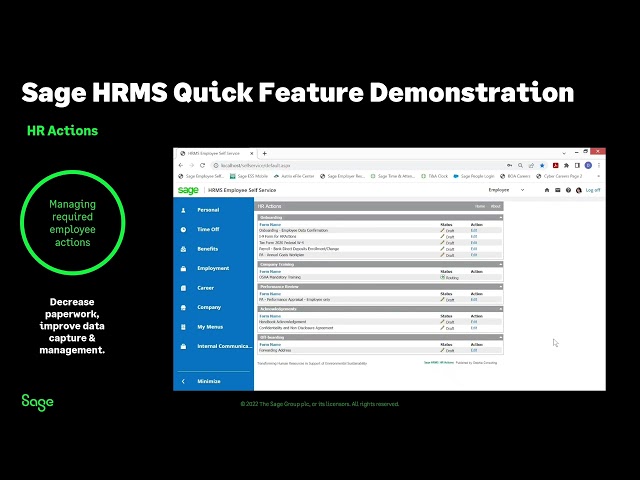Click the Minimize chevron arrow icon

click(183, 381)
